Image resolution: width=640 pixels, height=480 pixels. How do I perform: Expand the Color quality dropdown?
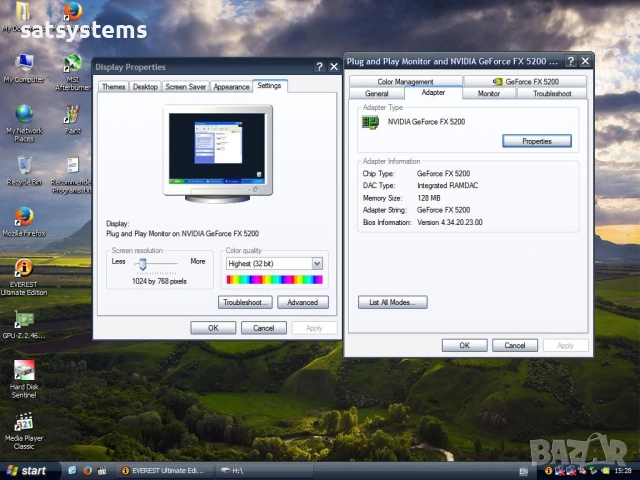click(317, 263)
